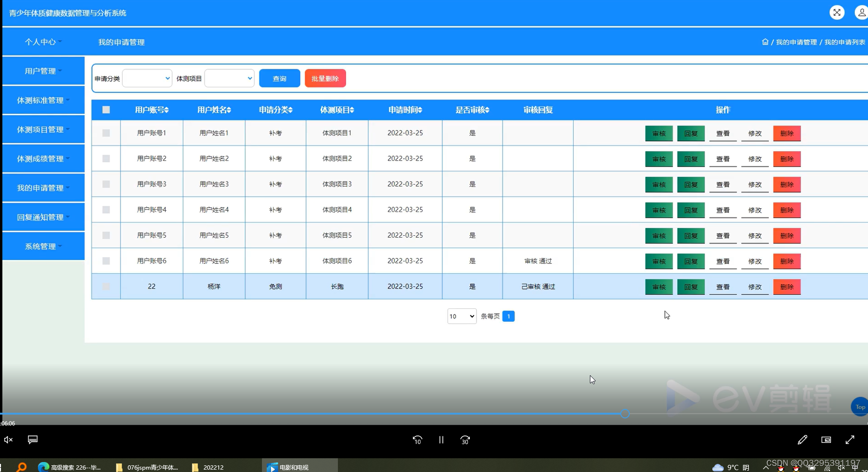Skip back 10 seconds
Viewport: 868px width, 472px height.
pyautogui.click(x=417, y=440)
